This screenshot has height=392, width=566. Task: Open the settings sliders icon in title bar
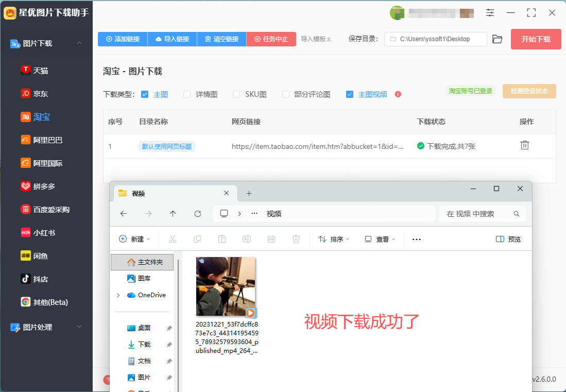pyautogui.click(x=490, y=13)
